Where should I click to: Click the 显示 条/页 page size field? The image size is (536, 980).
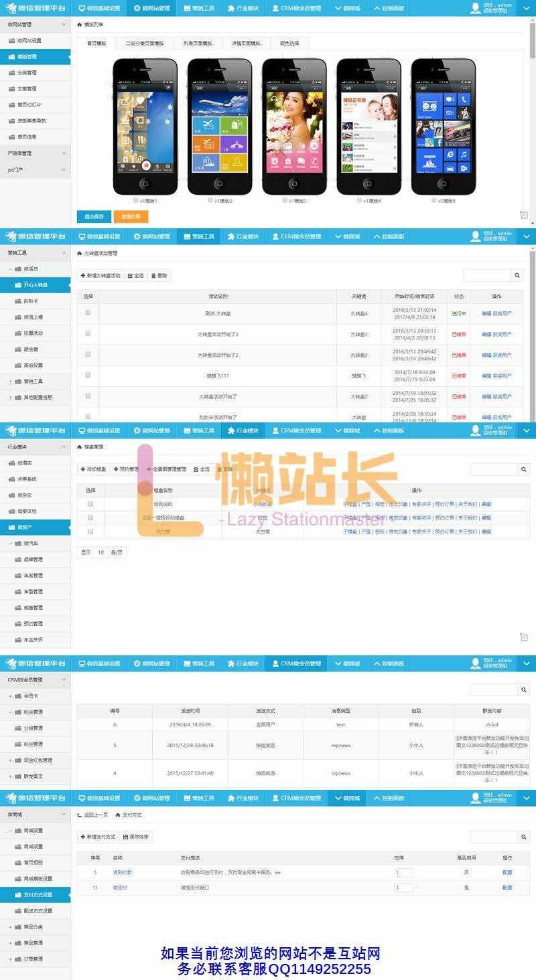(101, 552)
